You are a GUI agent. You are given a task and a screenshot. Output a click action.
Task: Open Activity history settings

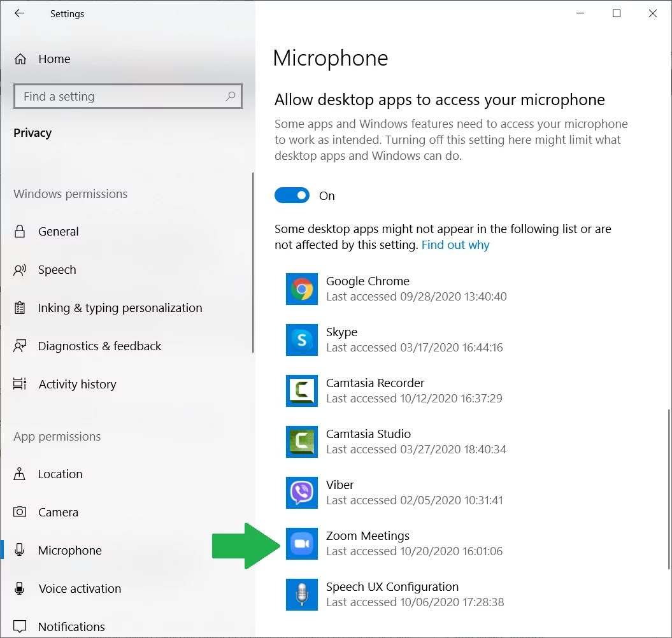tap(77, 385)
